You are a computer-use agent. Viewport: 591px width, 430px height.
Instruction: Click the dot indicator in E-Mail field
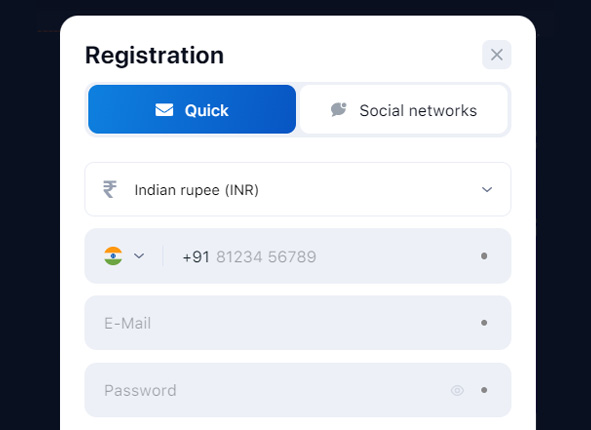pos(484,323)
